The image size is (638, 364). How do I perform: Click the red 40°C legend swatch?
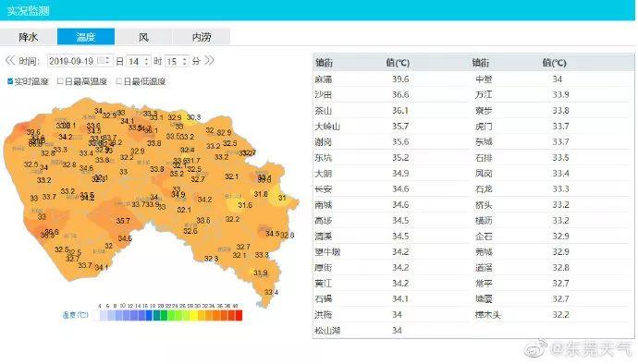(x=239, y=315)
